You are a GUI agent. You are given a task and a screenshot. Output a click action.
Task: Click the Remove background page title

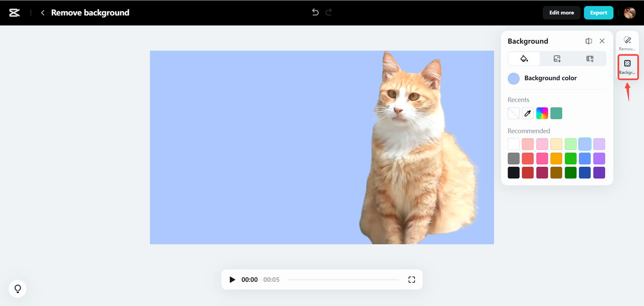pos(90,13)
